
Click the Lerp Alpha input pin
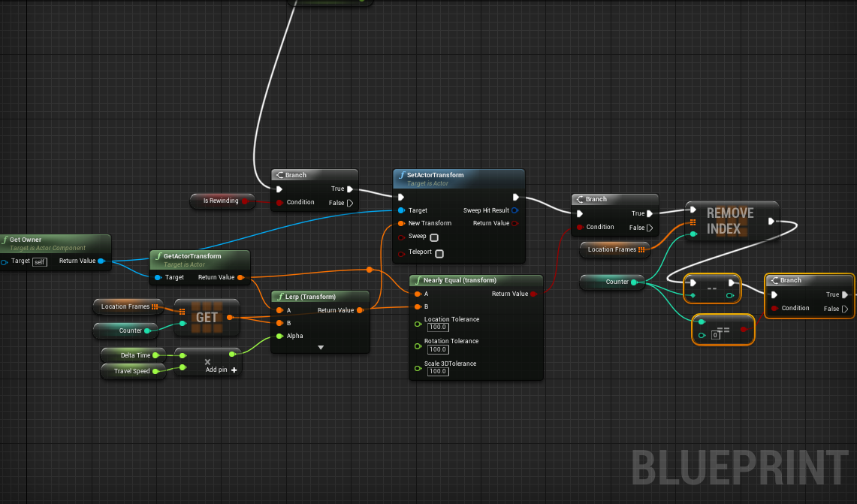[x=279, y=337]
